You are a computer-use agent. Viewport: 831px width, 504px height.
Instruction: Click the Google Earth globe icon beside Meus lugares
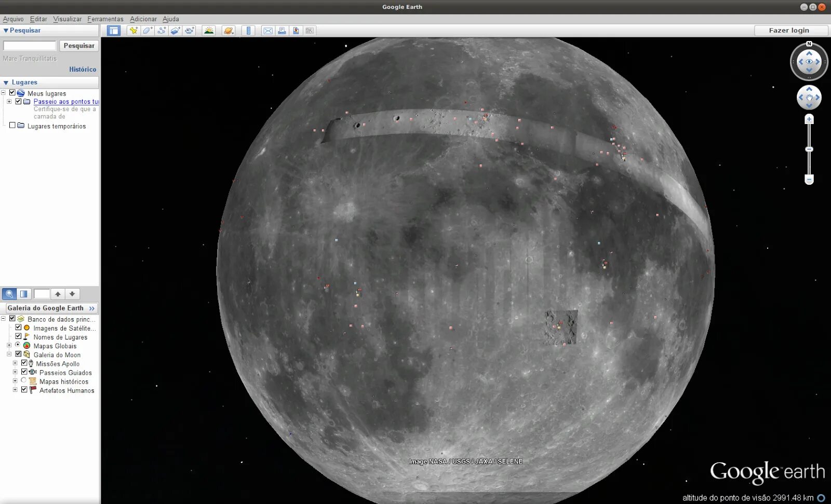21,93
